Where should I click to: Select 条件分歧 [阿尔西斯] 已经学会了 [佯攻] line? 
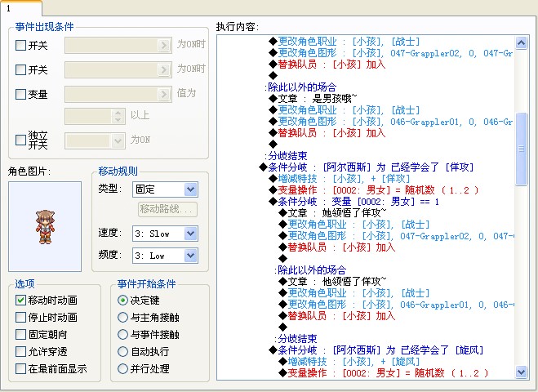click(366, 167)
